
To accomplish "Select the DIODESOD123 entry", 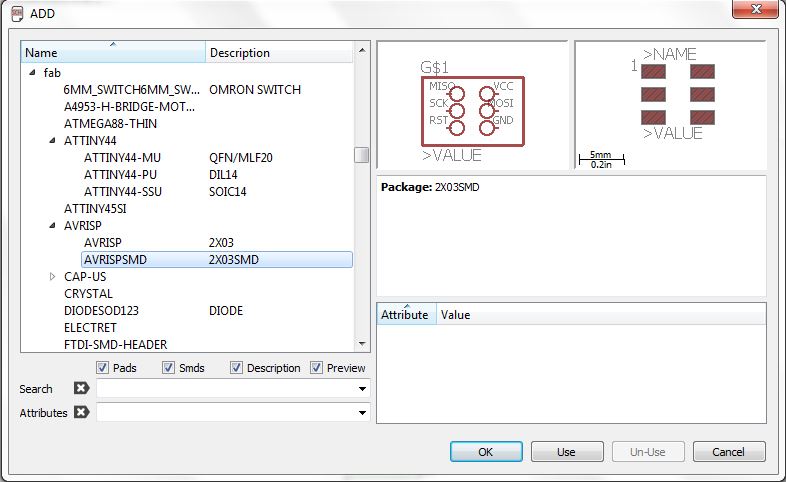I will pyautogui.click(x=101, y=311).
